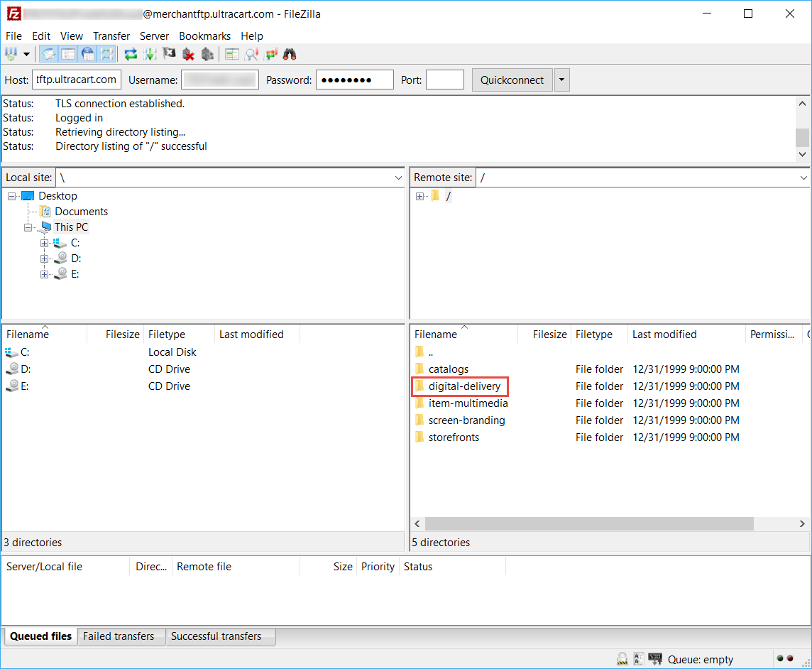Toggle processing of transfer queue
The height and width of the screenshot is (669, 812).
click(x=150, y=54)
